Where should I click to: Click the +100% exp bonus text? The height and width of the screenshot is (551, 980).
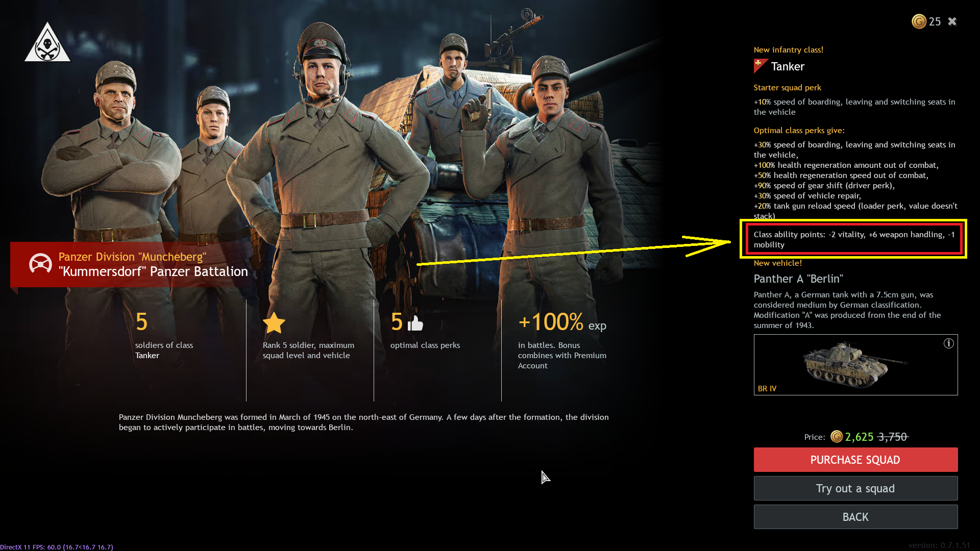click(x=562, y=322)
